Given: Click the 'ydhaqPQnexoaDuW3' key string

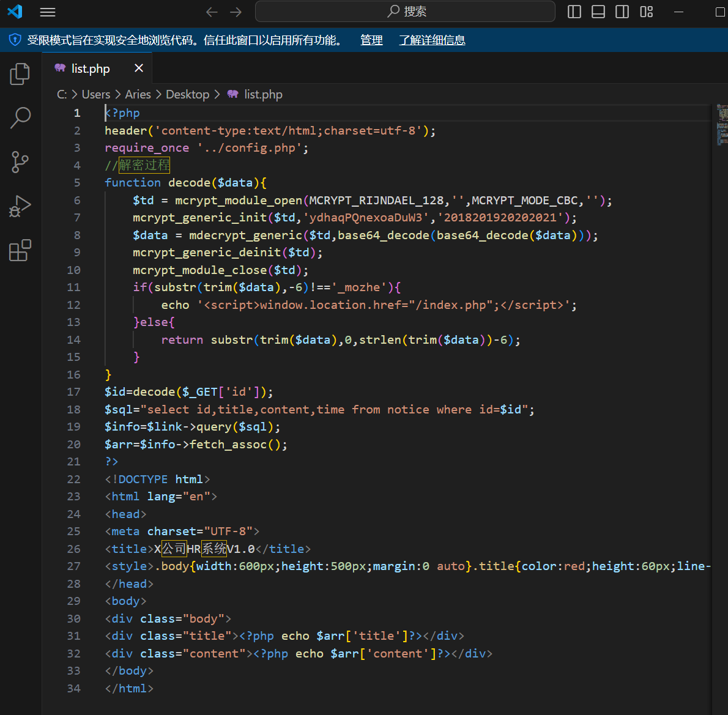Looking at the screenshot, I should click(366, 218).
